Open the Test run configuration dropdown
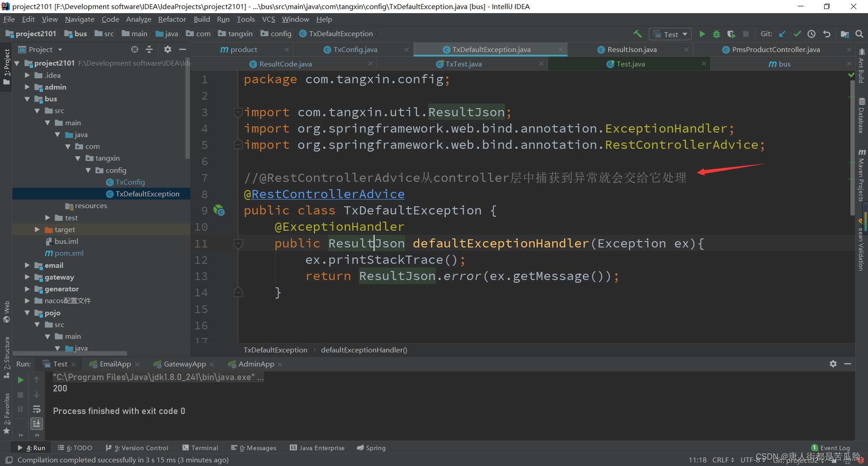Viewport: 868px width, 466px height. tap(670, 34)
